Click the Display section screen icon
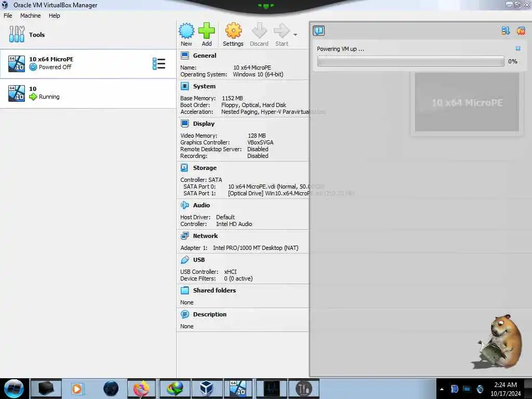Viewport: 532px width, 399px height. click(x=184, y=124)
